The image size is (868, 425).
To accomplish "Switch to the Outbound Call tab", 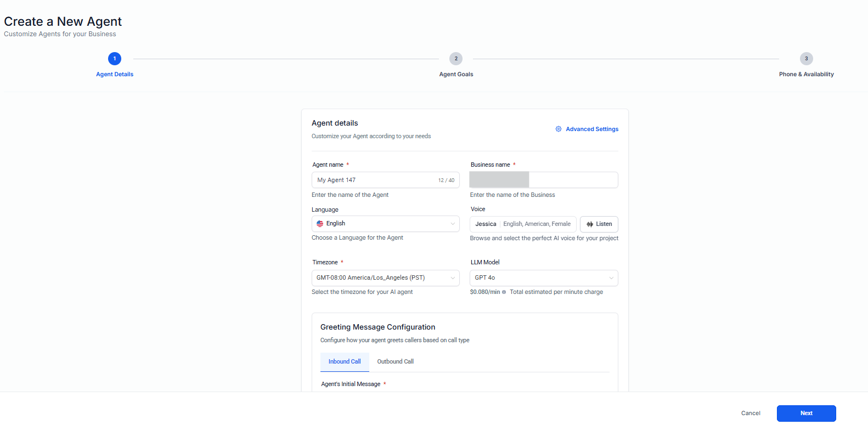I will point(395,362).
